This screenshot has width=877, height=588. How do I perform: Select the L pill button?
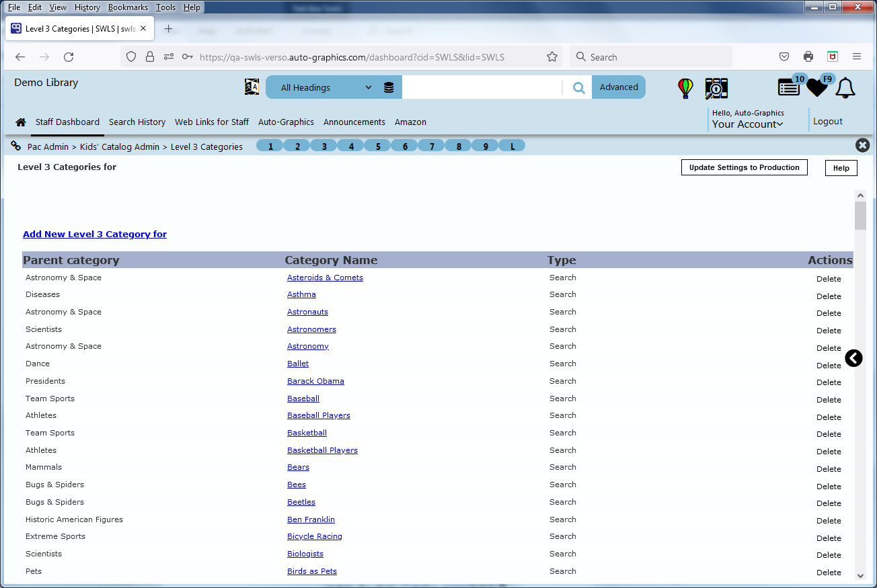point(512,146)
